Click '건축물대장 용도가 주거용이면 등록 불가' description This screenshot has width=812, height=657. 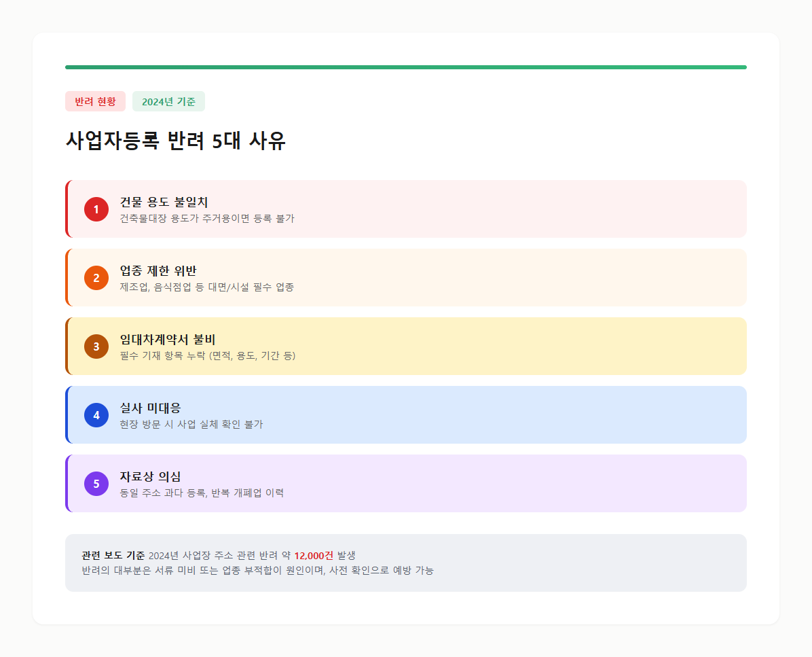pos(207,219)
